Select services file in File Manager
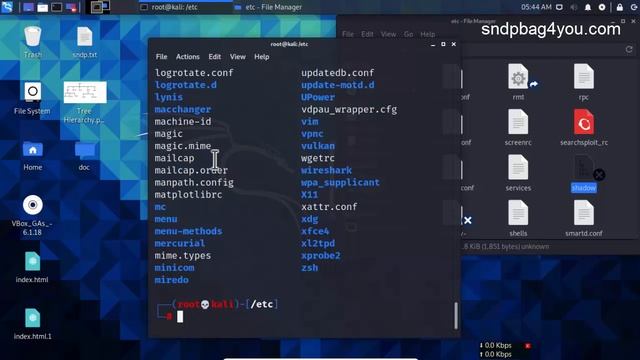 pos(518,173)
